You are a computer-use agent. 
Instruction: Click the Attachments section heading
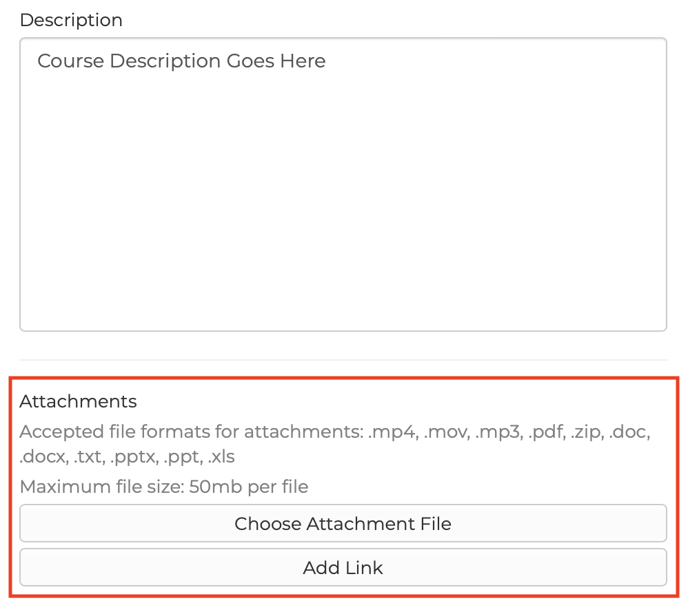[78, 401]
